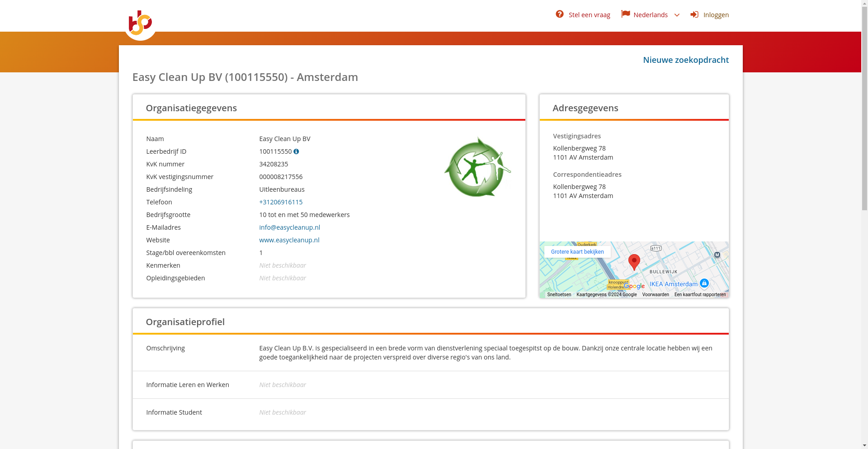Click the page title Easy Clean Up BV (100115550) - Amsterdam
This screenshot has height=449, width=868.
tap(245, 77)
